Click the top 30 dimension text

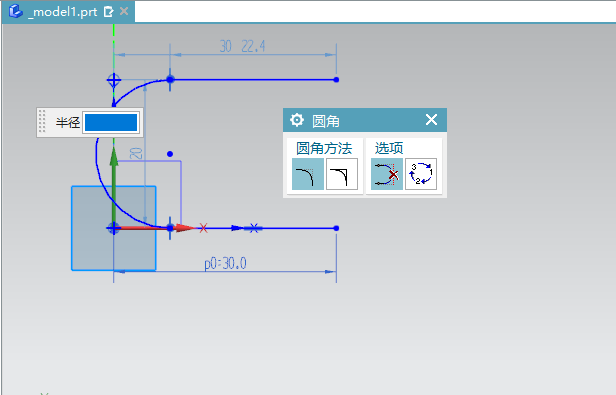pyautogui.click(x=226, y=46)
